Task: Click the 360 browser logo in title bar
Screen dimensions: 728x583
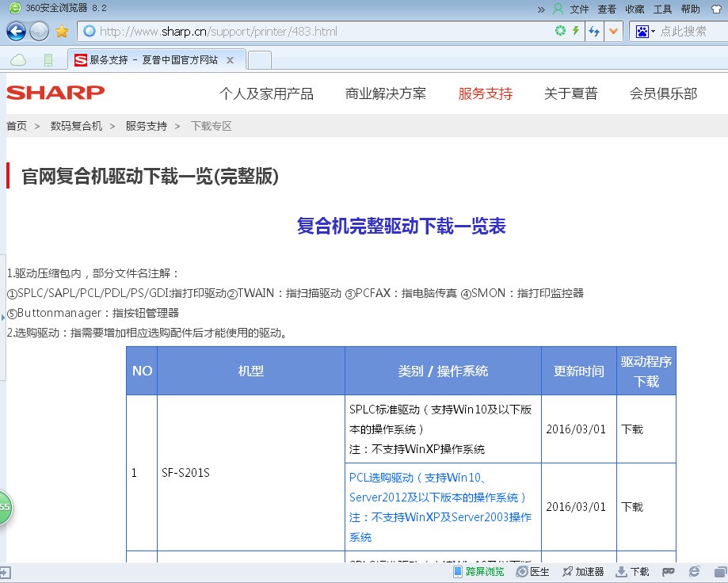Action: pos(15,9)
